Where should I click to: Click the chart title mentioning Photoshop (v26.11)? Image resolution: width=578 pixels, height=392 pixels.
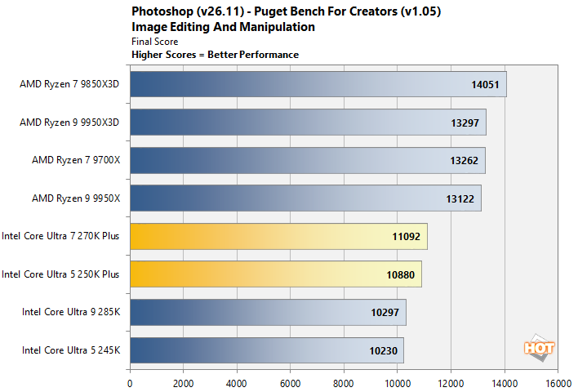click(x=286, y=11)
